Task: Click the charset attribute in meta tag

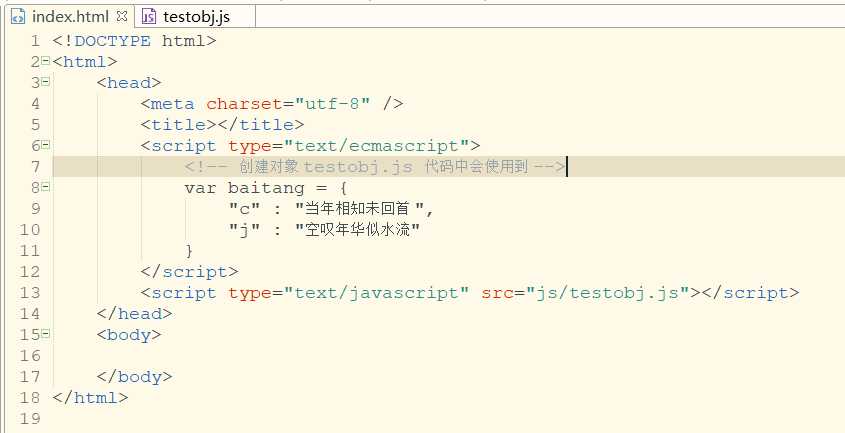Action: [x=244, y=104]
